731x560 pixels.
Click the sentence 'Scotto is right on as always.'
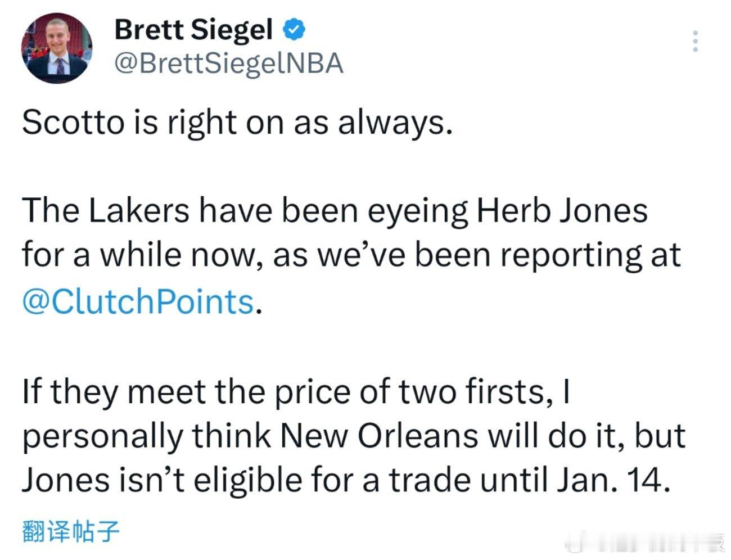pos(237,121)
